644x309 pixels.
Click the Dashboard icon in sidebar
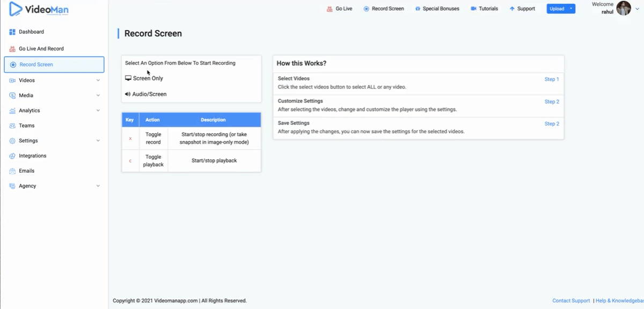click(12, 32)
